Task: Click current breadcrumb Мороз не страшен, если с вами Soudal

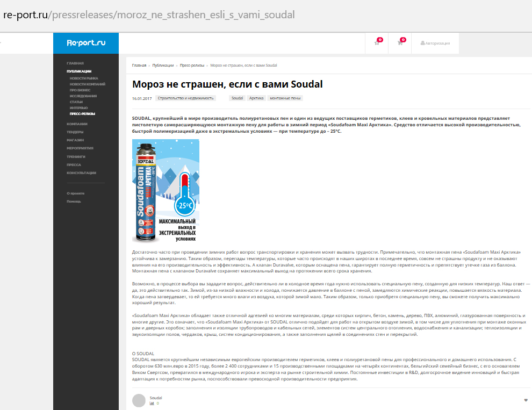Action: (x=243, y=66)
